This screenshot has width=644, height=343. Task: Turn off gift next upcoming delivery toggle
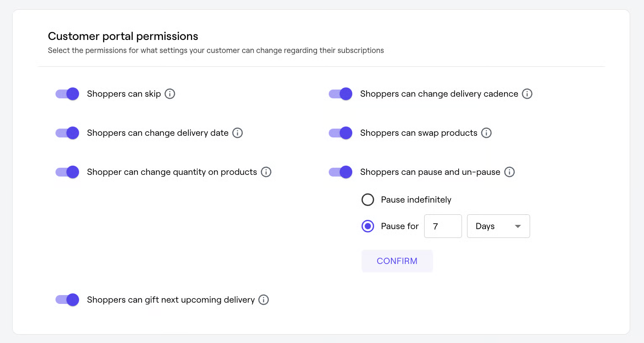coord(67,300)
